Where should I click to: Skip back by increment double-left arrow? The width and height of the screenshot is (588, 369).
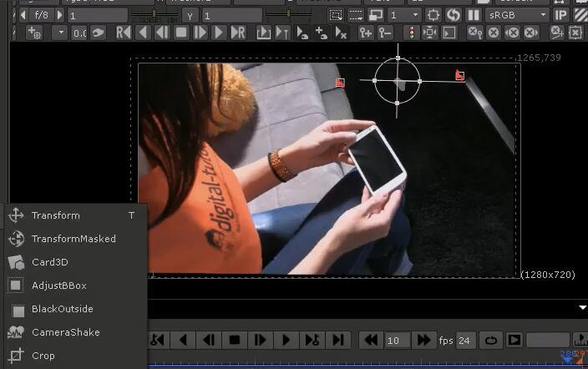pyautogui.click(x=371, y=340)
